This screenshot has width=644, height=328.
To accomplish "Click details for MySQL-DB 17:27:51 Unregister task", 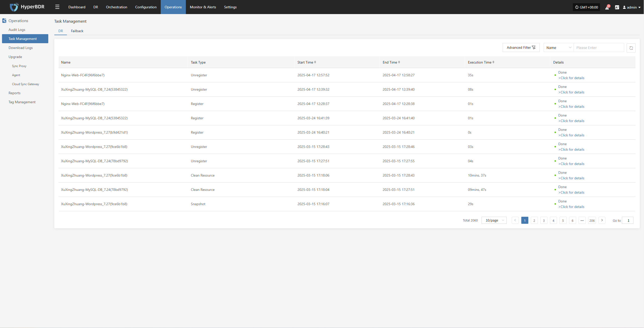I will 571,164.
